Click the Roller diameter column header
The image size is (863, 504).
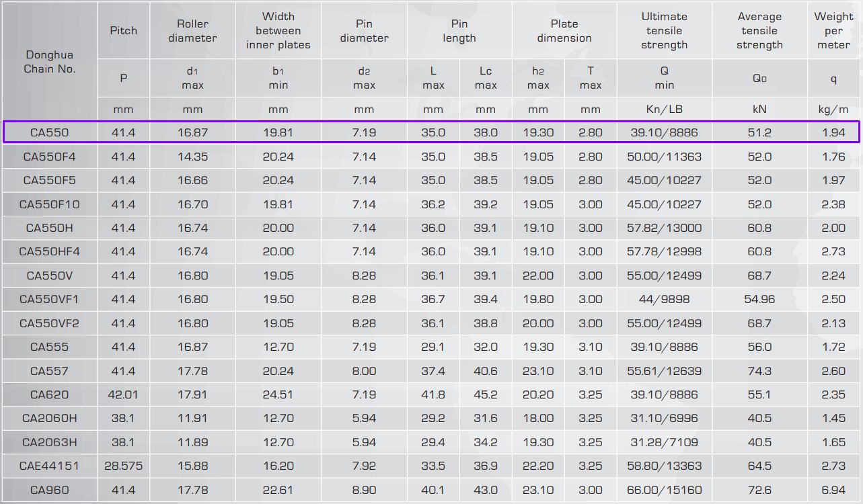coord(192,31)
